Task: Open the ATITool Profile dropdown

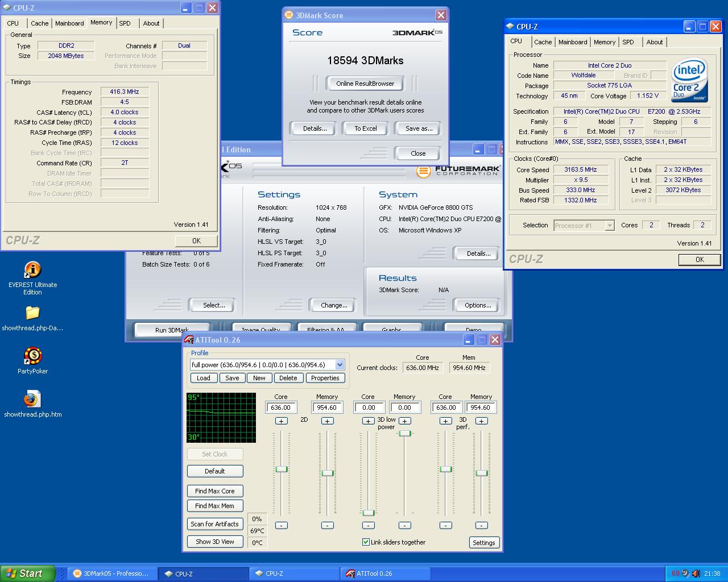Action: [x=340, y=365]
